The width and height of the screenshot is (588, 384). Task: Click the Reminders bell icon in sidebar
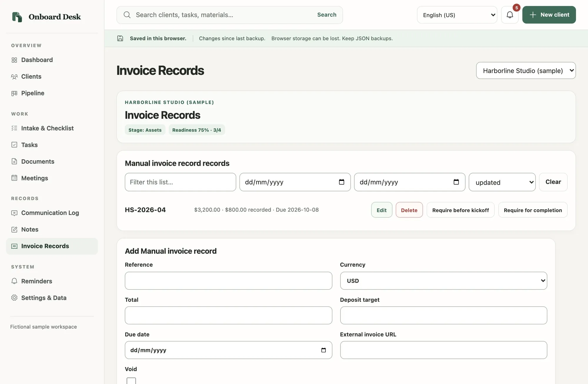click(14, 281)
